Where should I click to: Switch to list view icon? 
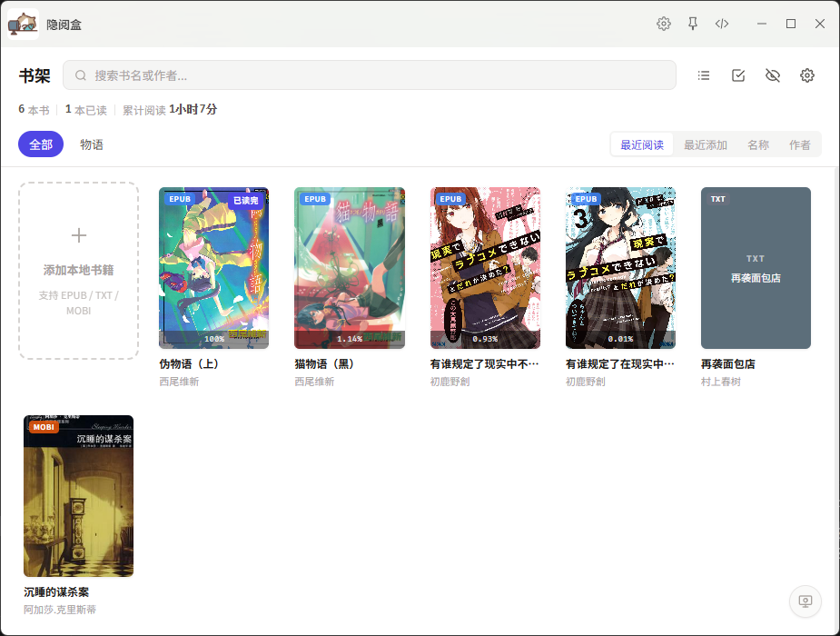[704, 75]
